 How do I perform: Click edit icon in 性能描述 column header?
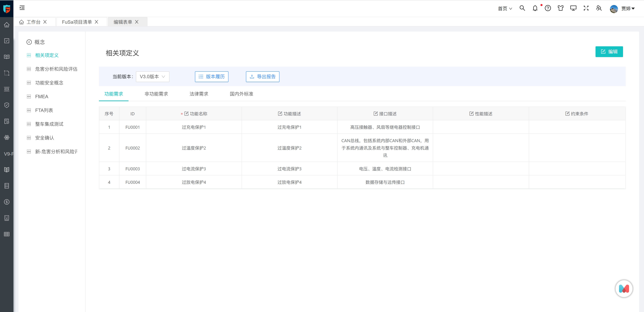(471, 114)
